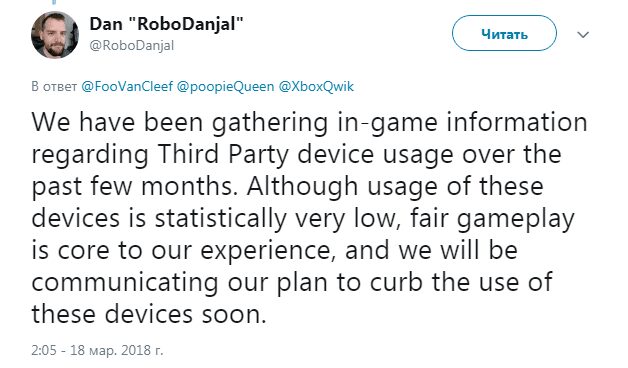Click the phrase 'curb the use of'
Image resolution: width=628 pixels, height=368 pixels.
461,282
